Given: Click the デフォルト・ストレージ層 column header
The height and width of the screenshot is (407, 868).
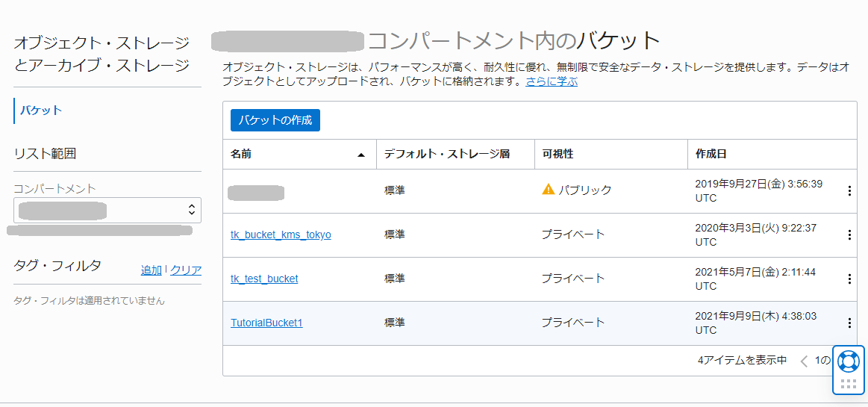Looking at the screenshot, I should tap(446, 154).
